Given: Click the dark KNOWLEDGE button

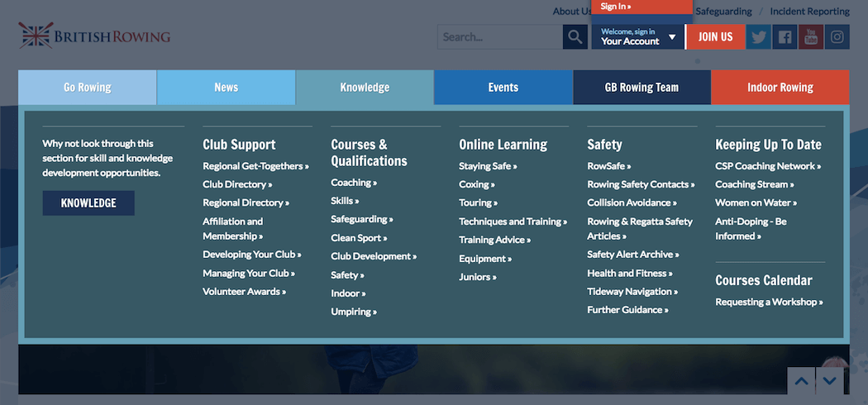Looking at the screenshot, I should tap(88, 203).
